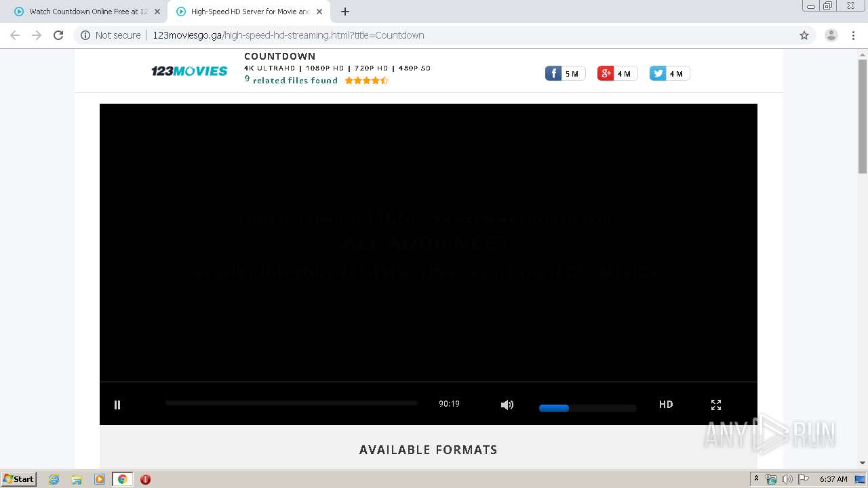Adjust the blue volume slider
This screenshot has width=868, height=488.
(x=587, y=408)
